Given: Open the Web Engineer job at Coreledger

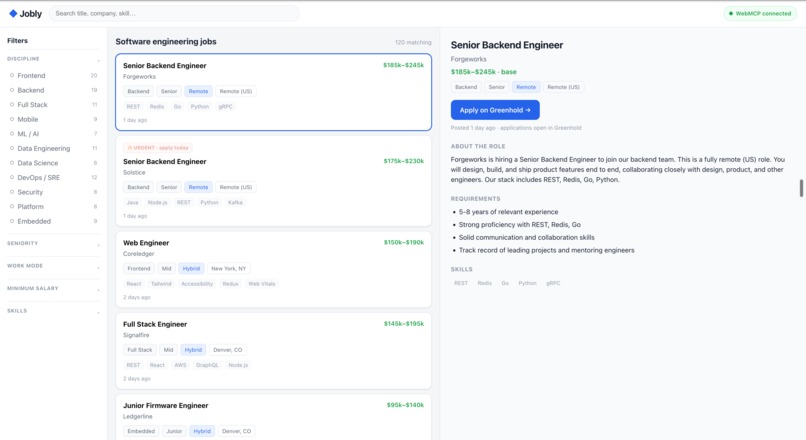Looking at the screenshot, I should point(273,269).
